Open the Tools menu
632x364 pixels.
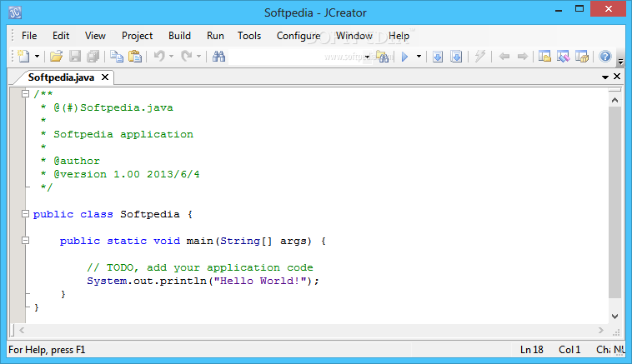[x=249, y=36]
